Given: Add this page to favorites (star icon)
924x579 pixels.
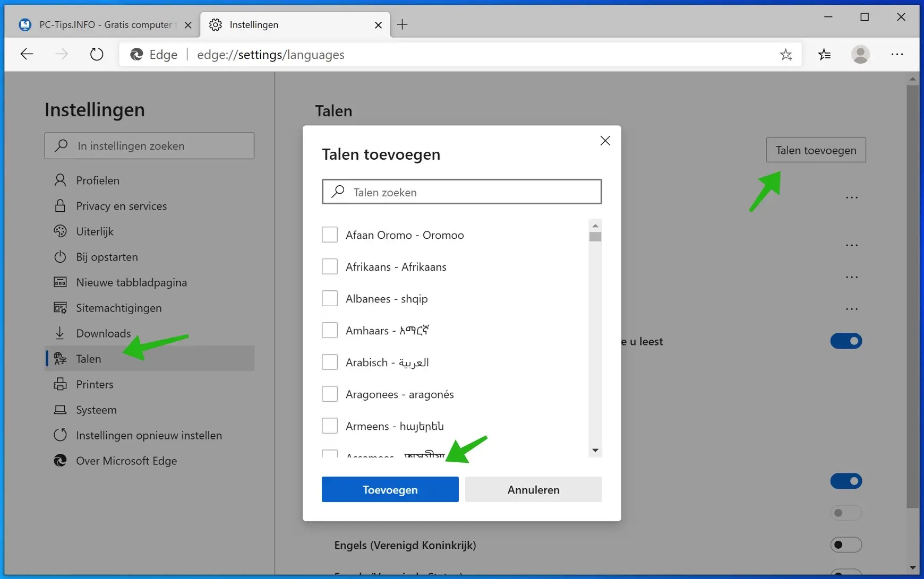Looking at the screenshot, I should 786,55.
